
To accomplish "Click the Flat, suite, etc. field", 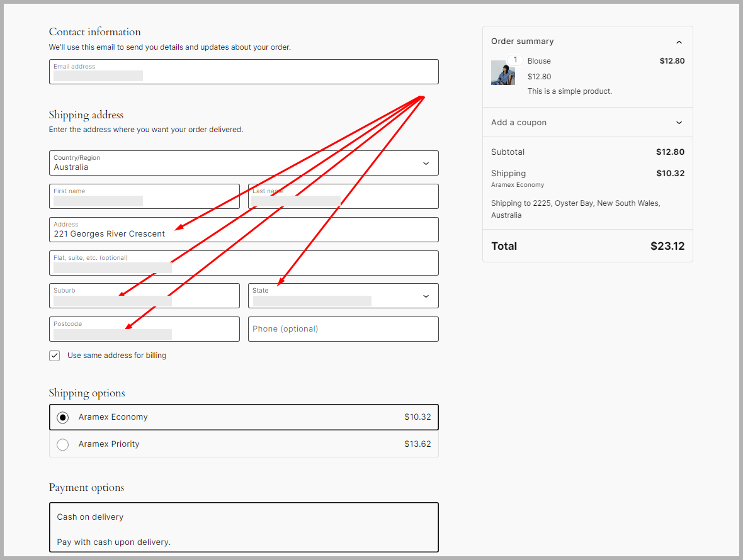I will (x=244, y=264).
